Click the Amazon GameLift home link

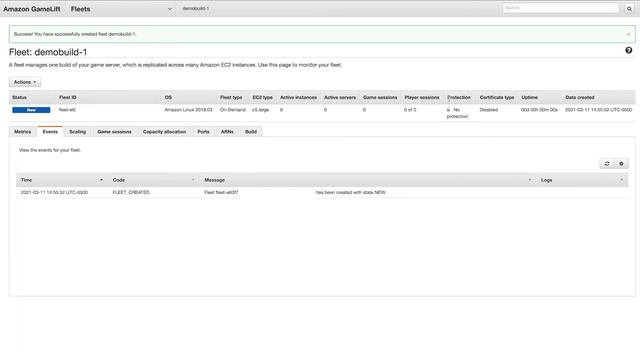tap(32, 9)
